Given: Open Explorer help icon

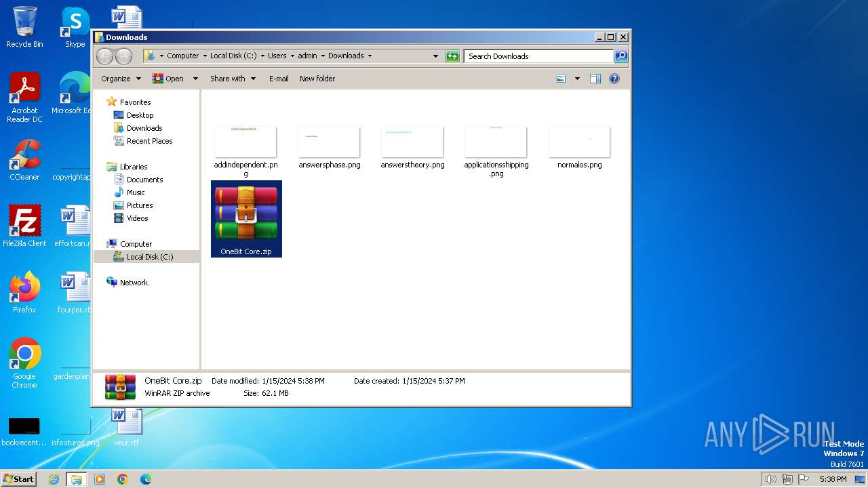Looking at the screenshot, I should pyautogui.click(x=614, y=79).
